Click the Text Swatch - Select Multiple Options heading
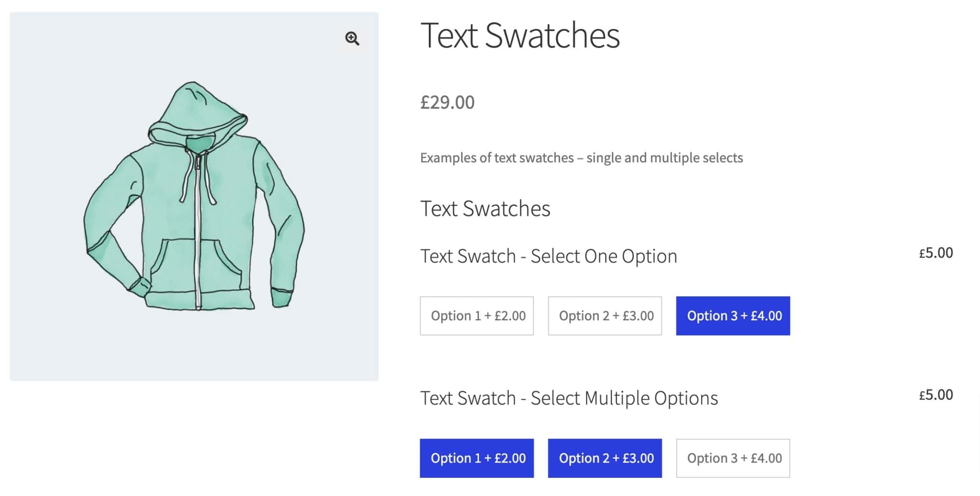Image resolution: width=980 pixels, height=496 pixels. click(568, 397)
